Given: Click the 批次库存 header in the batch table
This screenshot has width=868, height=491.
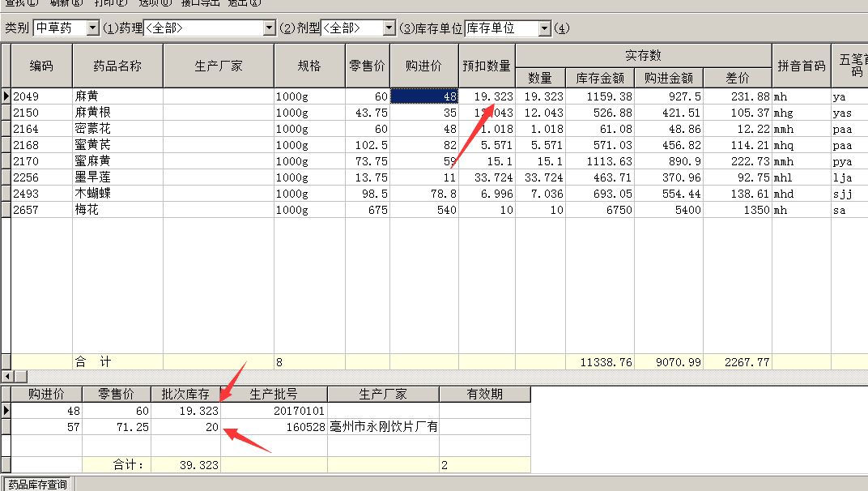Looking at the screenshot, I should (x=185, y=394).
